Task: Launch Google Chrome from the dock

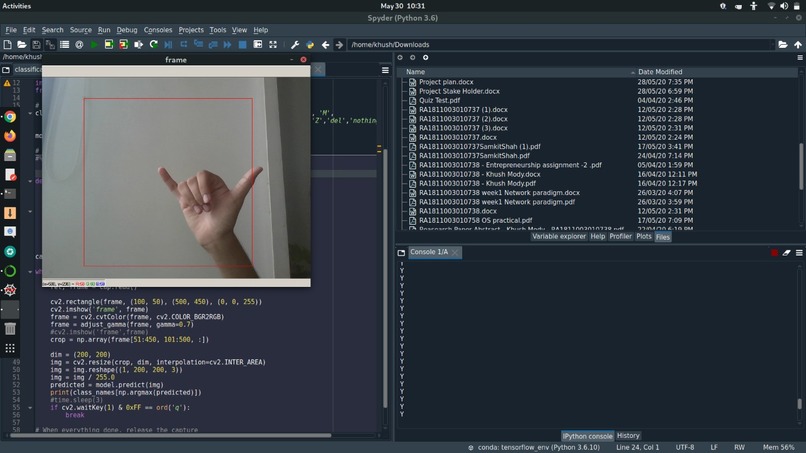Action: coord(10,117)
